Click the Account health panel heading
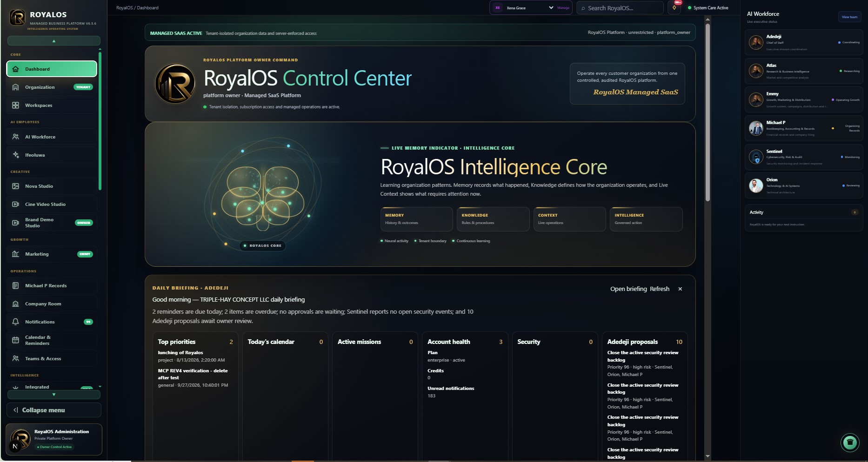Viewport: 868px width, 462px height. click(x=449, y=342)
